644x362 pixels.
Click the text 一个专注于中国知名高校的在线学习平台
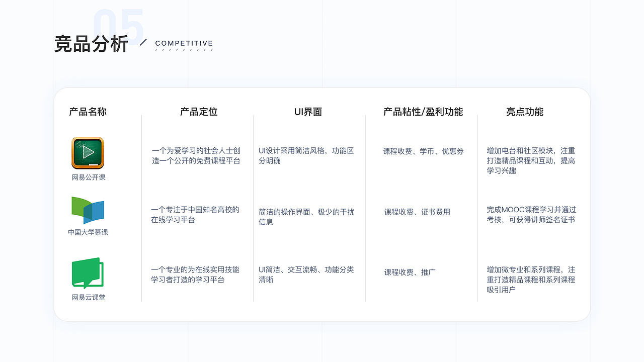coord(195,215)
